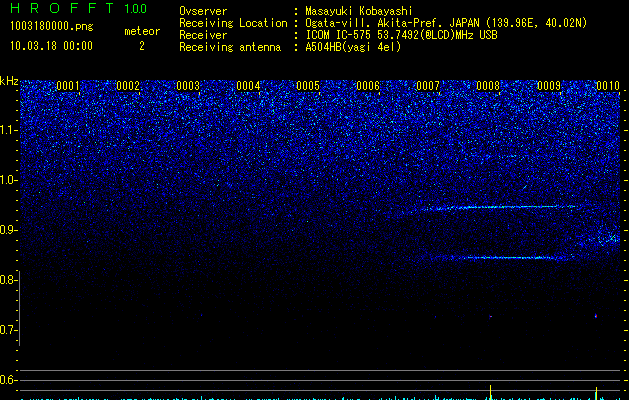This screenshot has height=400, width=629.
Task: Click the 0008 time marker
Action: point(488,86)
